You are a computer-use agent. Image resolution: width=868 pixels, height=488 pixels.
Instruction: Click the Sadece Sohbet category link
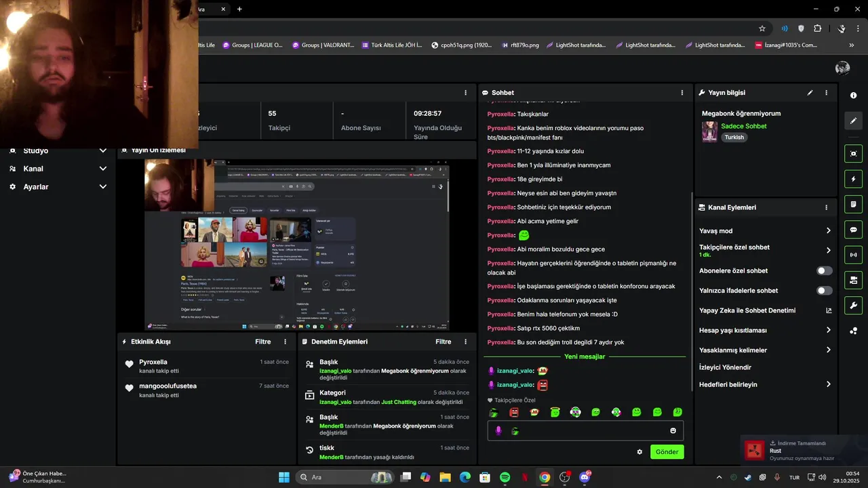[744, 126]
